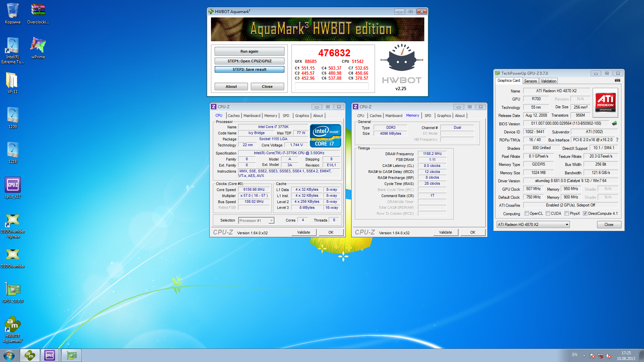Click Validate in right CPU-Z window
Image resolution: width=644 pixels, height=362 pixels.
point(445,232)
